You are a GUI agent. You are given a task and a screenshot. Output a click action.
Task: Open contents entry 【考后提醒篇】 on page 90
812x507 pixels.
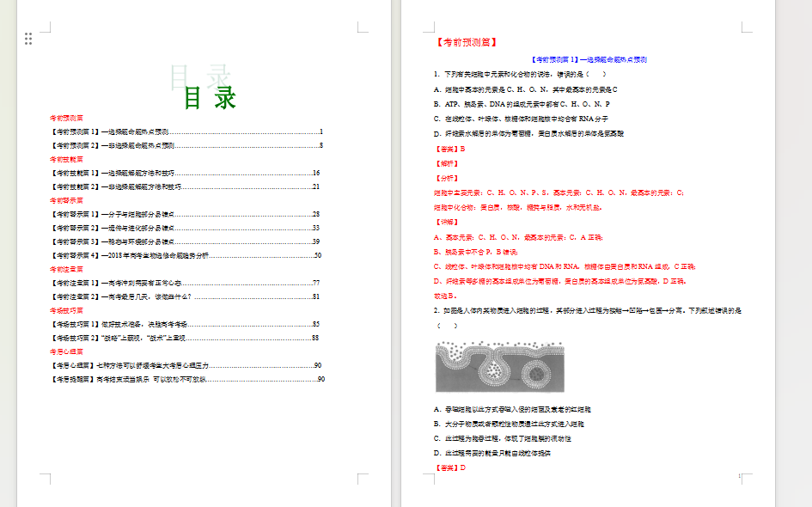pos(187,379)
